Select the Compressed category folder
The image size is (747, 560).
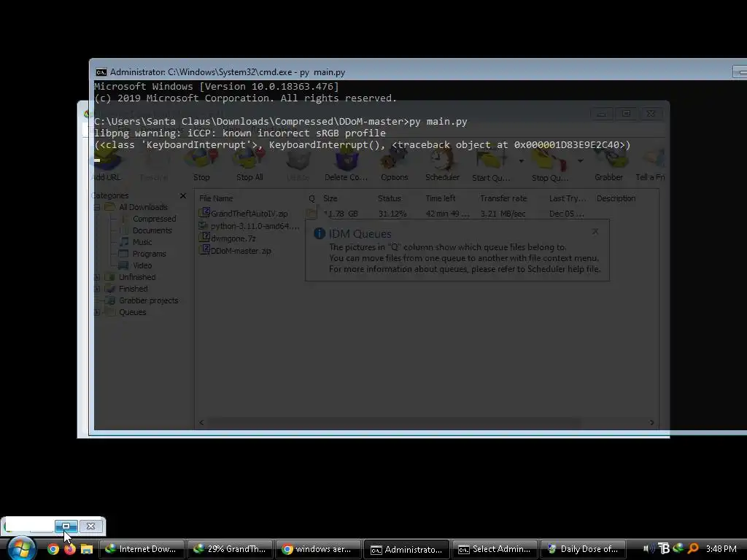pyautogui.click(x=154, y=219)
